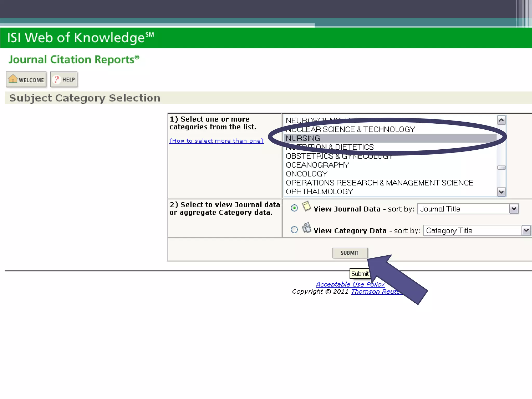Select View Category Data radio button
The height and width of the screenshot is (399, 532).
(294, 230)
